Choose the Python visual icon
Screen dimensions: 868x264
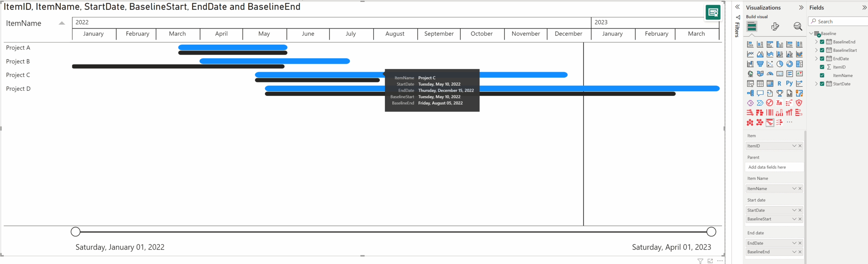point(789,83)
